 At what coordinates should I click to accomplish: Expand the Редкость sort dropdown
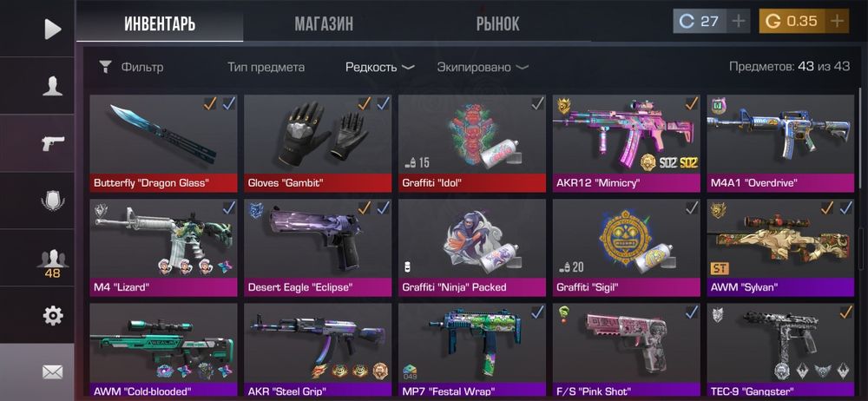[x=380, y=68]
